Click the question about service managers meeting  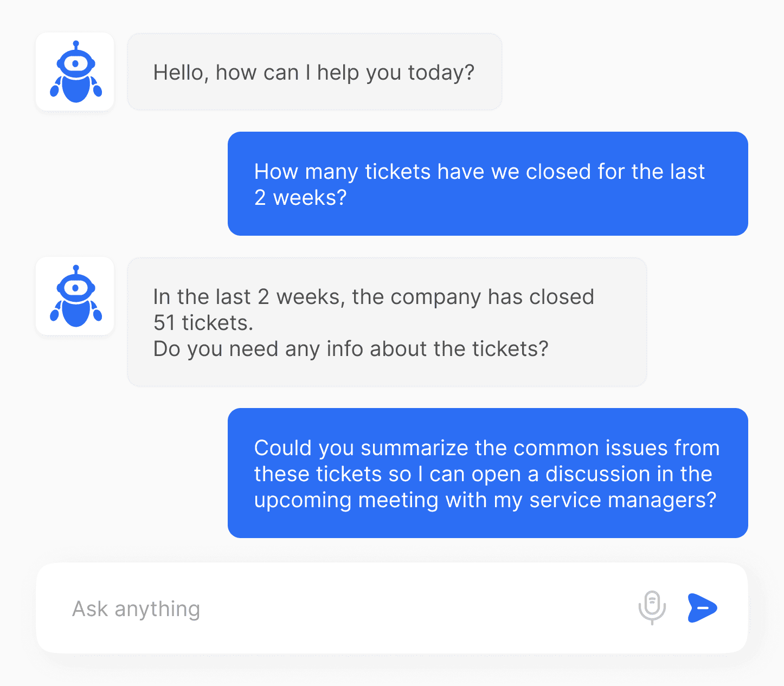[x=487, y=500]
